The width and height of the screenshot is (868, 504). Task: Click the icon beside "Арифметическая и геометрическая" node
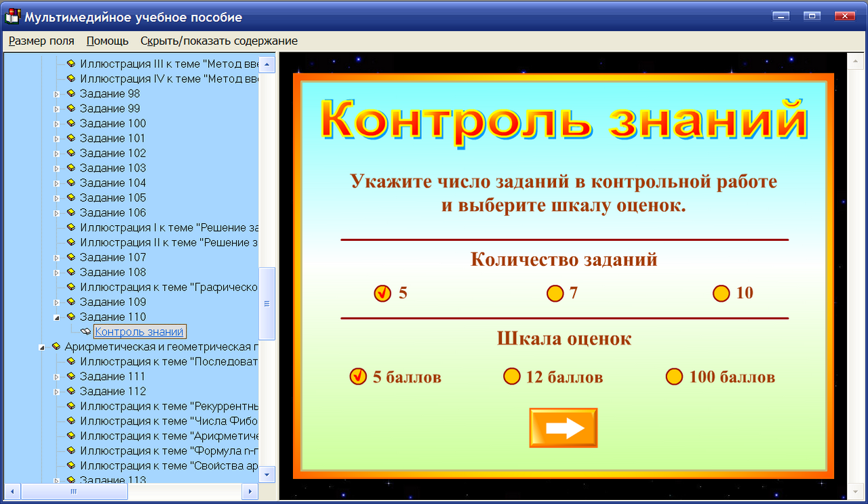pos(56,346)
